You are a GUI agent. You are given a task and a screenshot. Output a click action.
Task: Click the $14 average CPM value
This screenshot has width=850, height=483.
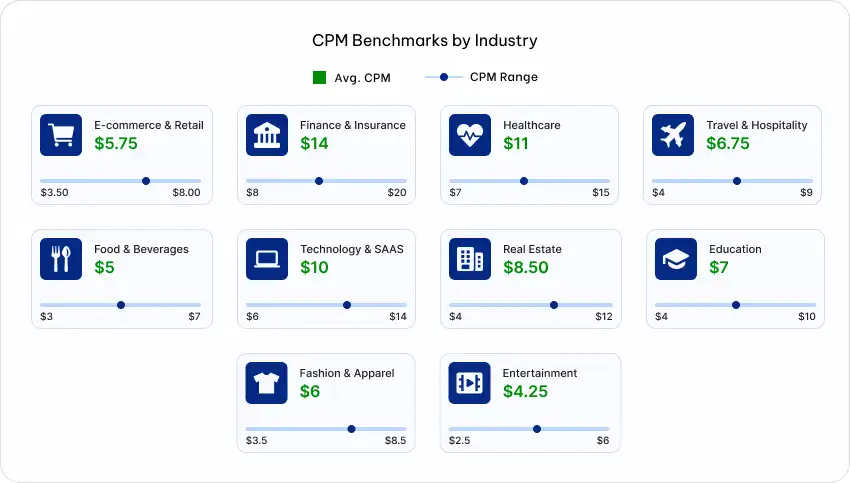coord(314,144)
